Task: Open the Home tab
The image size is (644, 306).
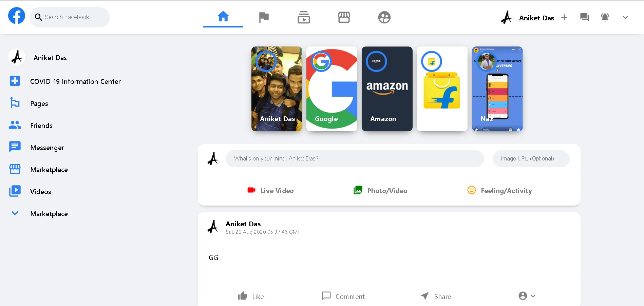Action: tap(223, 16)
